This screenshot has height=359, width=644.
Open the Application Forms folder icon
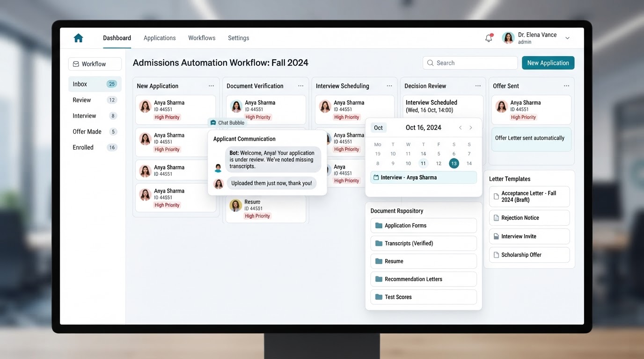point(379,225)
